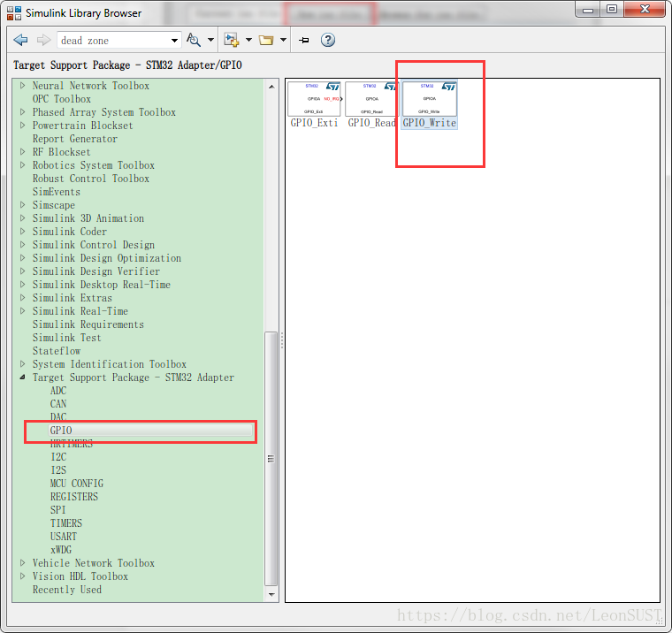672x633 pixels.
Task: Select Simulink Control Design
Action: [x=94, y=245]
